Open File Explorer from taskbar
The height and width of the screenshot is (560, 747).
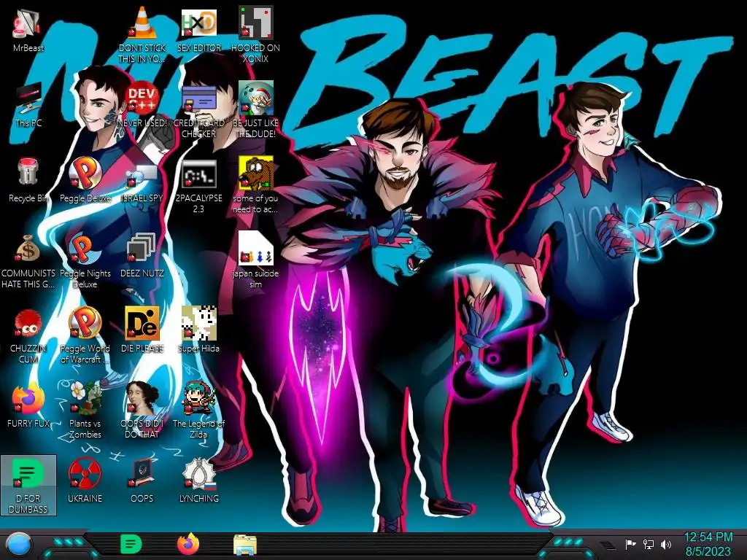click(x=245, y=545)
